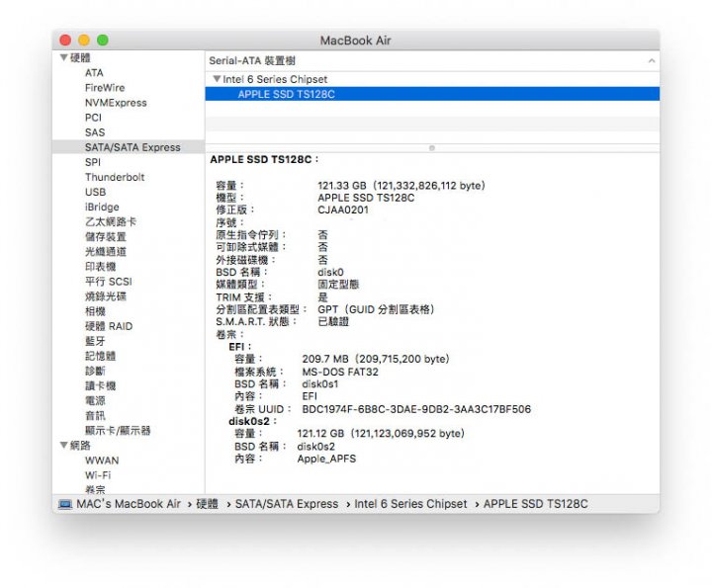Image resolution: width=712 pixels, height=588 pixels.
Task: Collapse the 硬體 hardware section
Action: point(64,57)
